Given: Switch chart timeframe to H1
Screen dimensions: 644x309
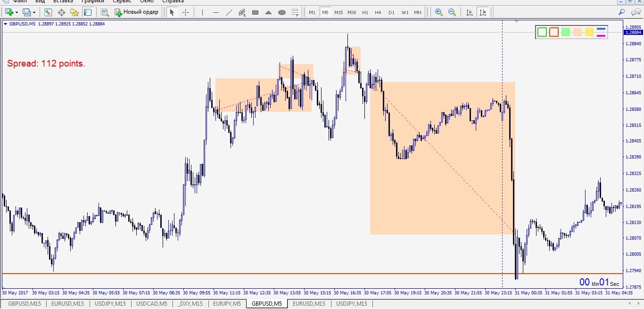Looking at the screenshot, I should coord(365,12).
